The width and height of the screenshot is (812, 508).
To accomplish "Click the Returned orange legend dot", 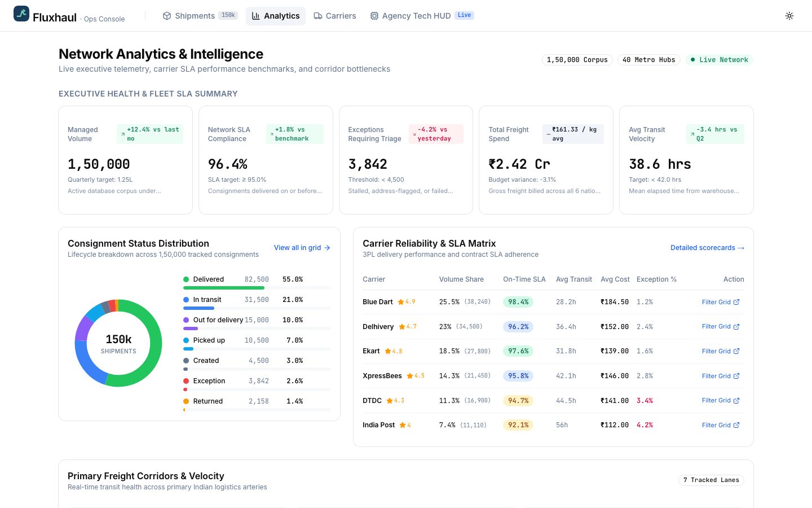I will pos(186,401).
